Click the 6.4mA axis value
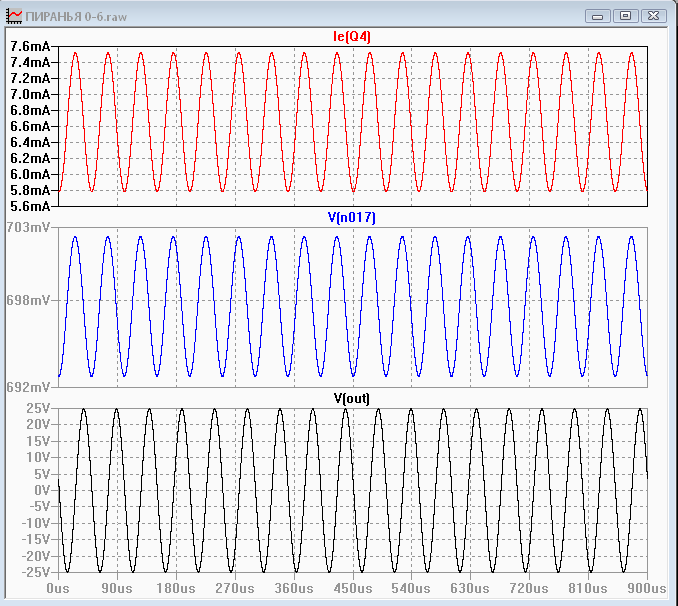The height and width of the screenshot is (606, 678). pyautogui.click(x=30, y=142)
